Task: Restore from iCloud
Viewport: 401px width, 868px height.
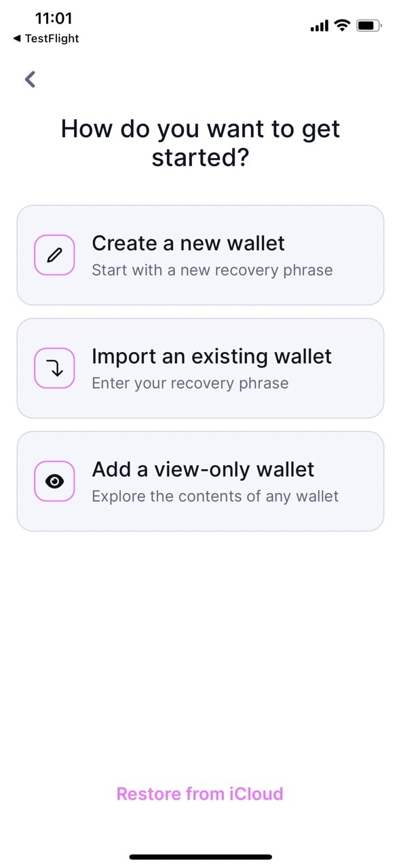Action: tap(199, 794)
